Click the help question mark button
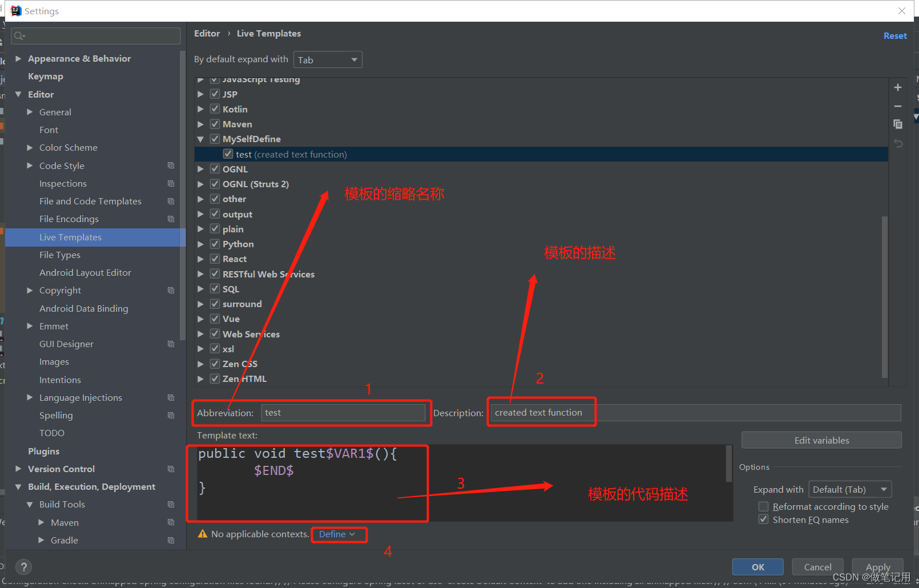The width and height of the screenshot is (919, 588). pyautogui.click(x=23, y=567)
